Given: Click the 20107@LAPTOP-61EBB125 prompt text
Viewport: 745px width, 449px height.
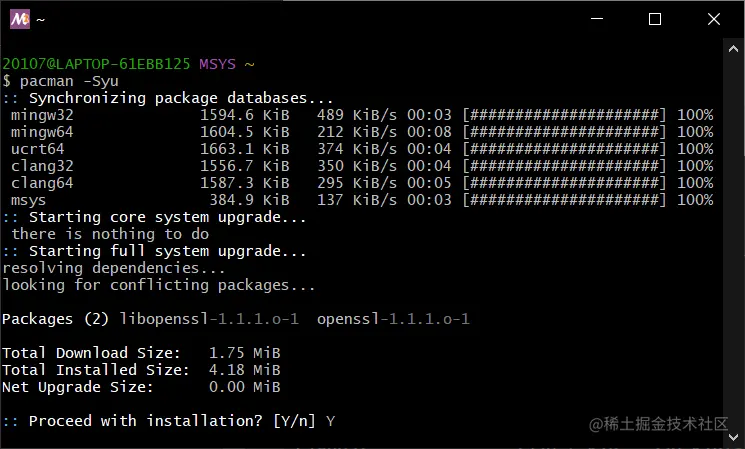Looking at the screenshot, I should coord(96,64).
